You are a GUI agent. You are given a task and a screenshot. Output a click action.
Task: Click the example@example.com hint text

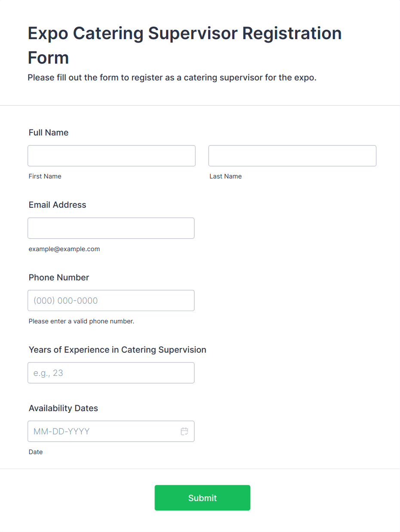64,249
